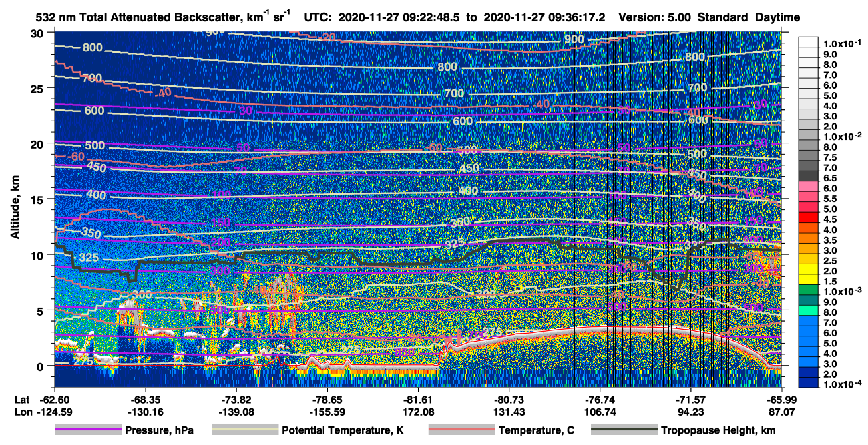This screenshot has width=868, height=445.
Task: Click latitude value '-81.61'
Action: (419, 399)
